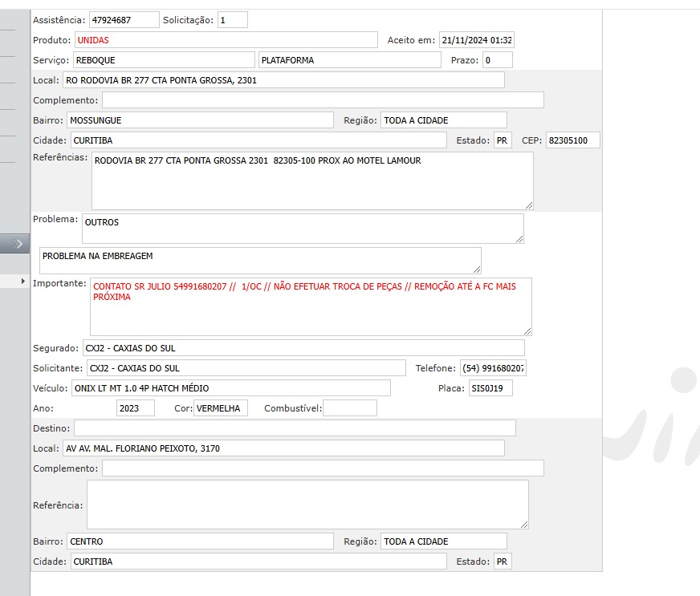Screen dimensions: 700x596
Task: Click the empty Combustível field
Action: point(349,408)
